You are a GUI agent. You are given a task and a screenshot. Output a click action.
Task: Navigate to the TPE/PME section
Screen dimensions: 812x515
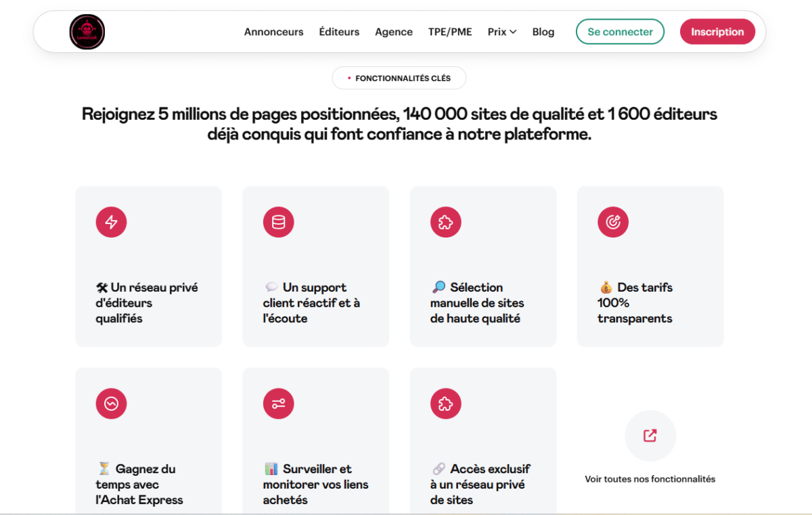450,31
